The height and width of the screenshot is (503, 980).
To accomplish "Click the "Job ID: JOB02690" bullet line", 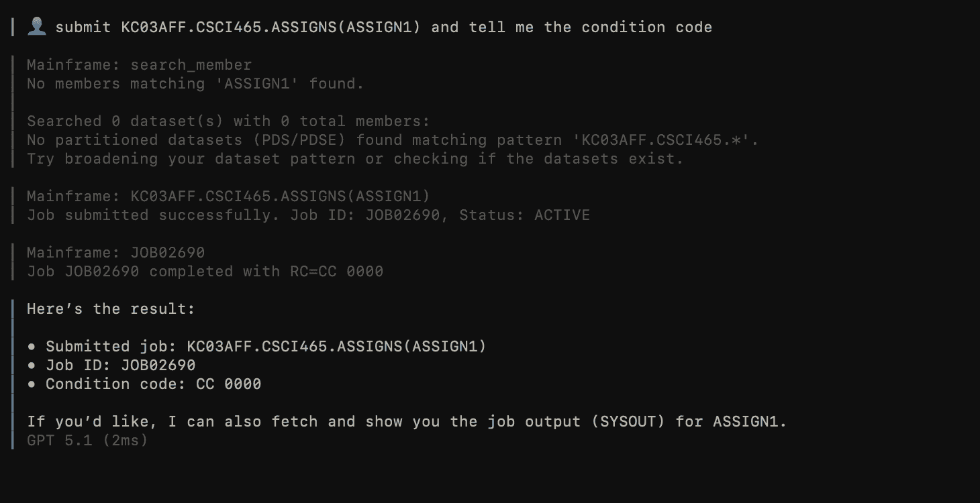I will point(120,366).
